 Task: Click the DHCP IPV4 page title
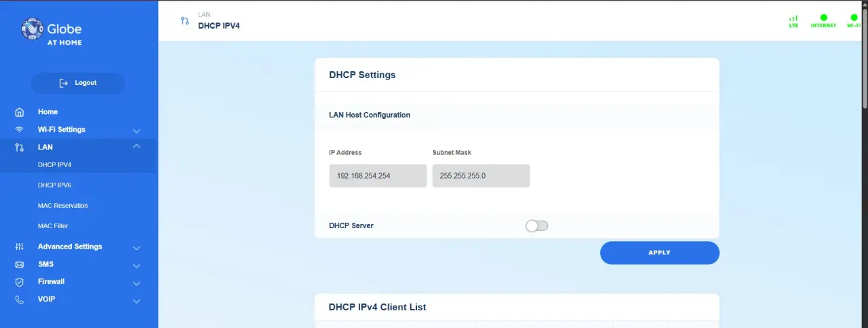pos(219,26)
